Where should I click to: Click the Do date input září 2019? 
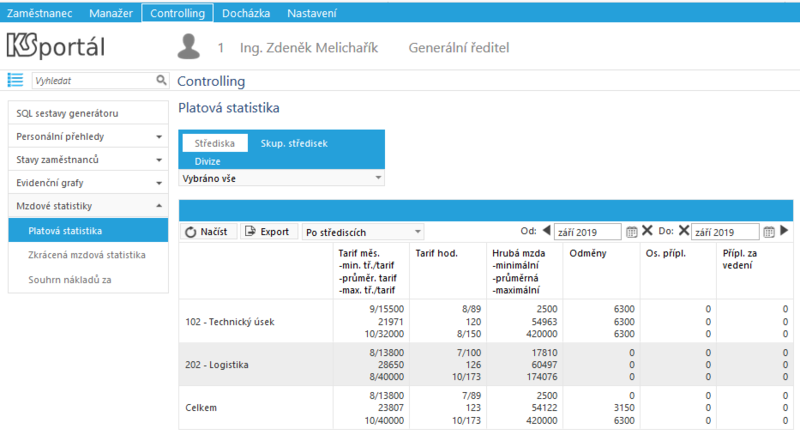pos(725,232)
